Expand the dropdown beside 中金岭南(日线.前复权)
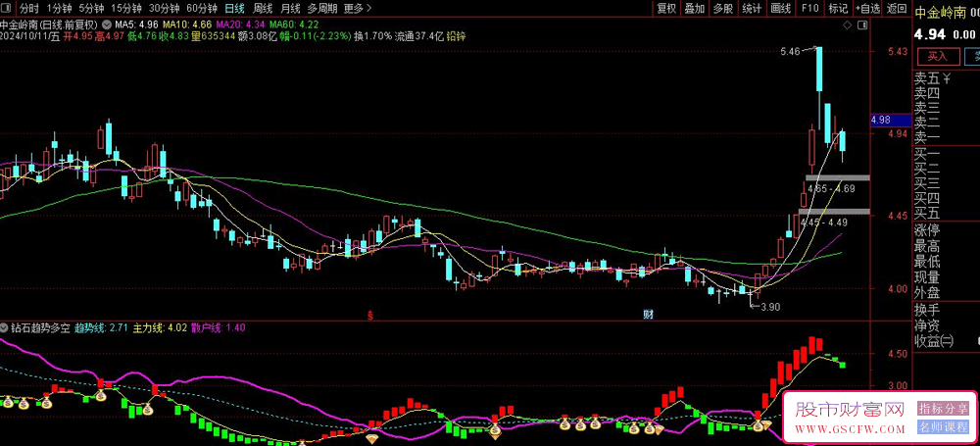 tap(105, 25)
